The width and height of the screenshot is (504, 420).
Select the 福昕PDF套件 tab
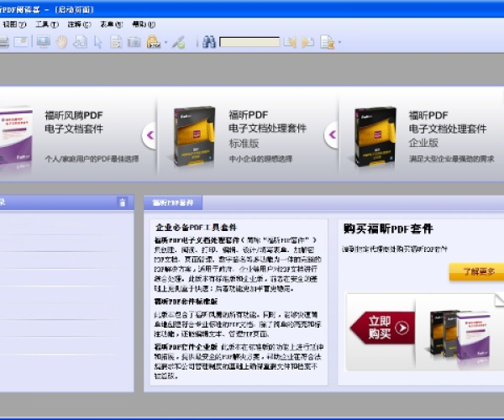pos(173,202)
